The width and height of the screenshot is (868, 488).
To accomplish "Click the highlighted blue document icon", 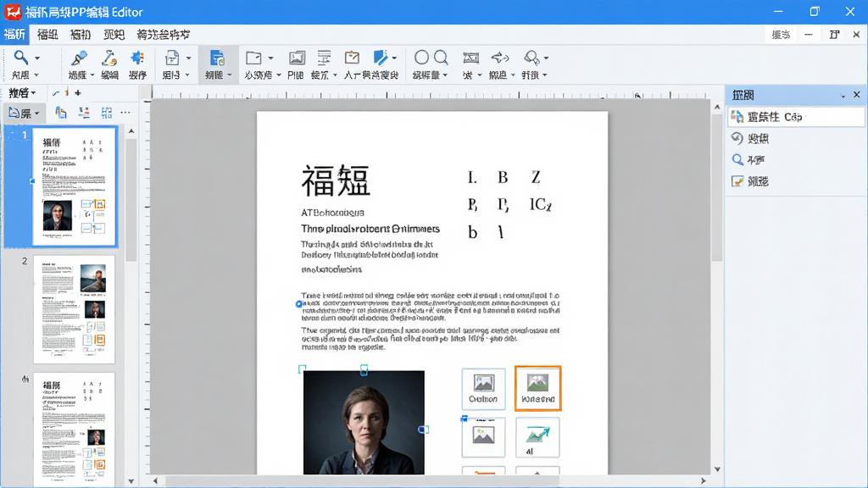I will 217,58.
